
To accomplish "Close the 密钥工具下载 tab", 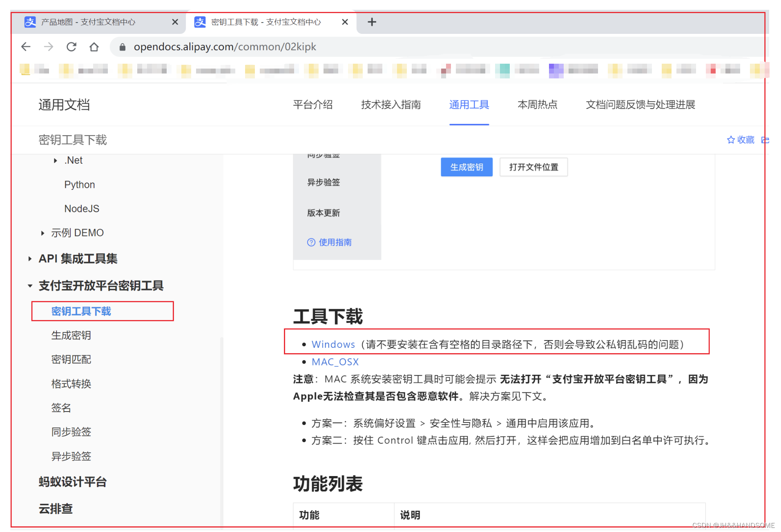I will (345, 22).
